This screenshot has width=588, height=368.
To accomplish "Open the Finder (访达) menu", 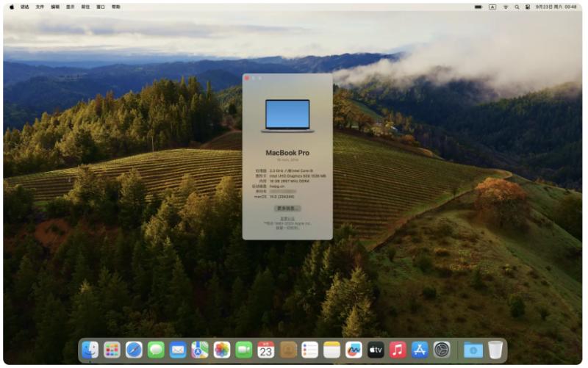I will 25,7.
